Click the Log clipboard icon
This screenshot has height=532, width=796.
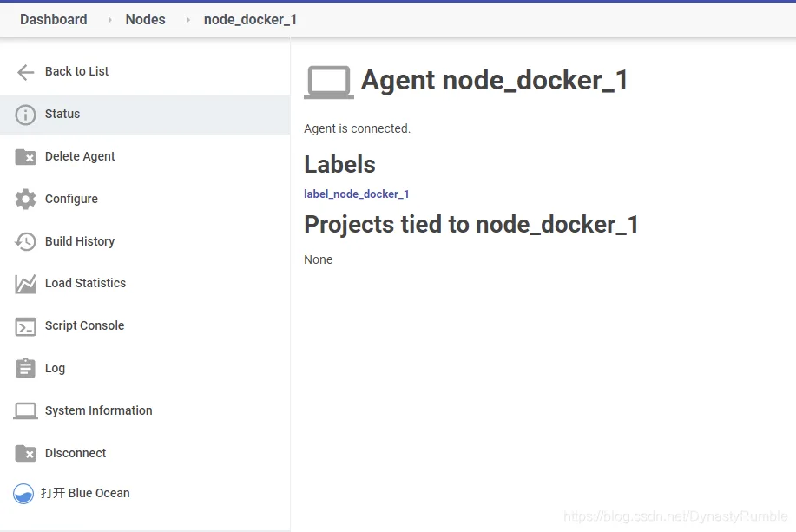pyautogui.click(x=25, y=368)
